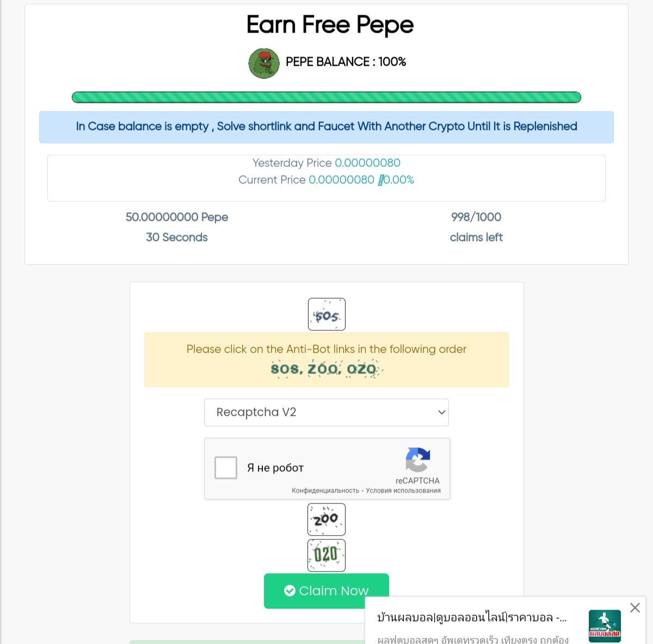Click the blue shortlink notice banner
This screenshot has height=644, width=653.
(326, 127)
